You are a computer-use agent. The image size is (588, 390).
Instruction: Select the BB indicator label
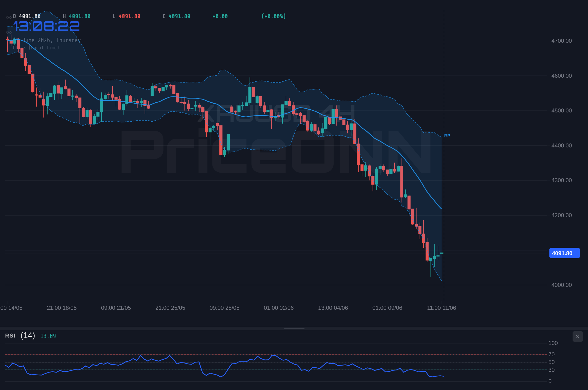[x=447, y=136]
